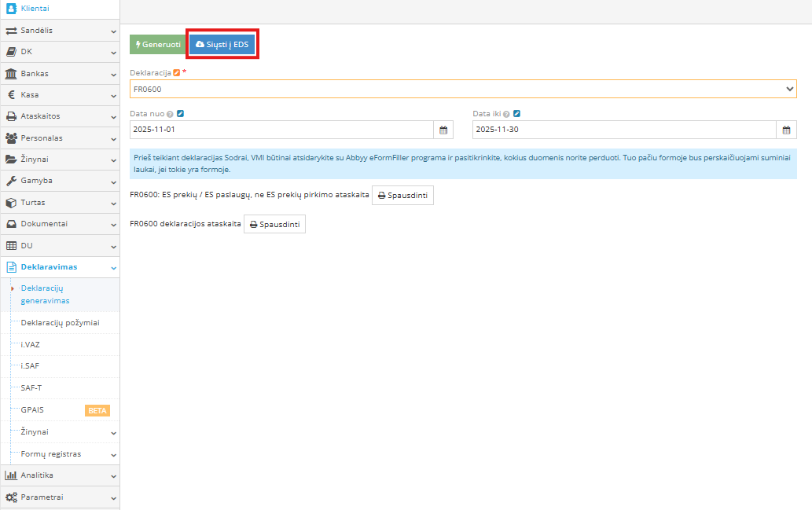This screenshot has width=812, height=510.
Task: Open the Deklaracija FR0600 dropdown
Action: pyautogui.click(x=463, y=89)
